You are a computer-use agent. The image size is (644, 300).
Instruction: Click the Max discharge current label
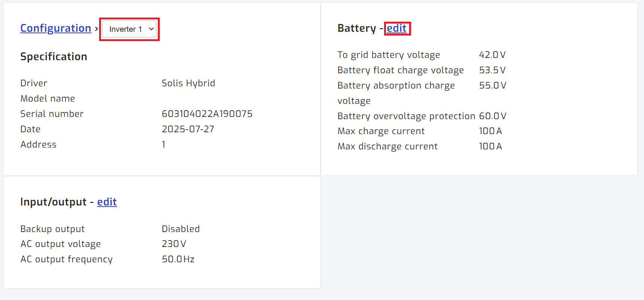pyautogui.click(x=387, y=146)
